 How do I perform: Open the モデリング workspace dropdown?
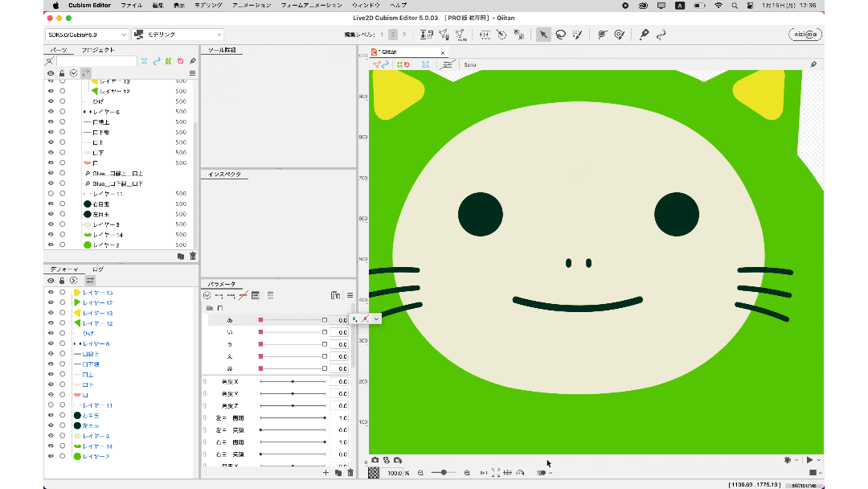[178, 35]
